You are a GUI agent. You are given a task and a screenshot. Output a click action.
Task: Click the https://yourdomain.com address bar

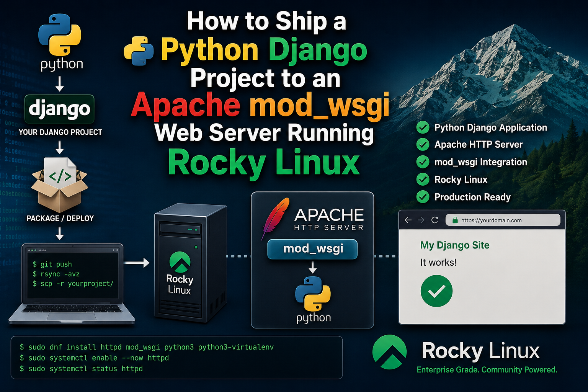[503, 220]
